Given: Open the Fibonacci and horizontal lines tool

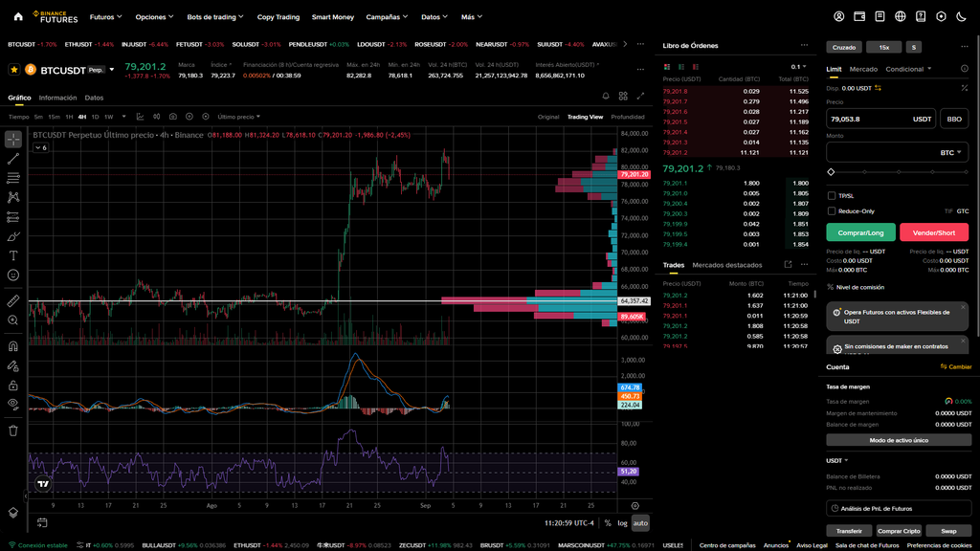Looking at the screenshot, I should click(13, 178).
